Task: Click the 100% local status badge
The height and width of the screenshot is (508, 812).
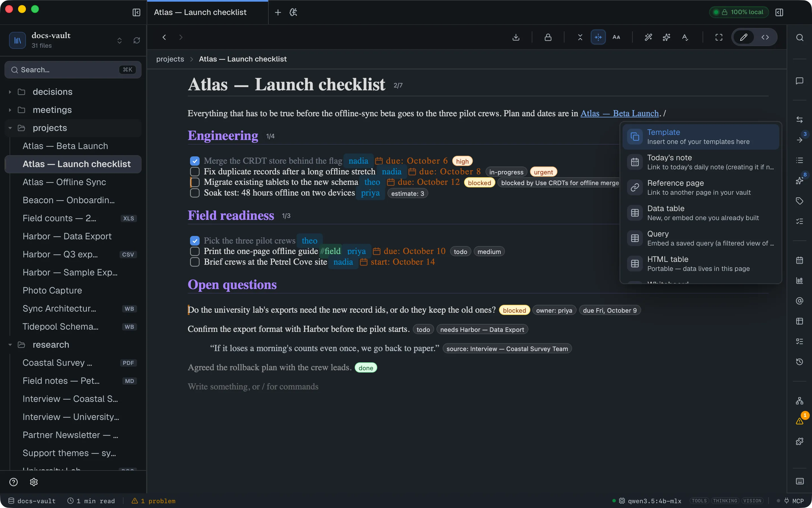Action: (739, 12)
